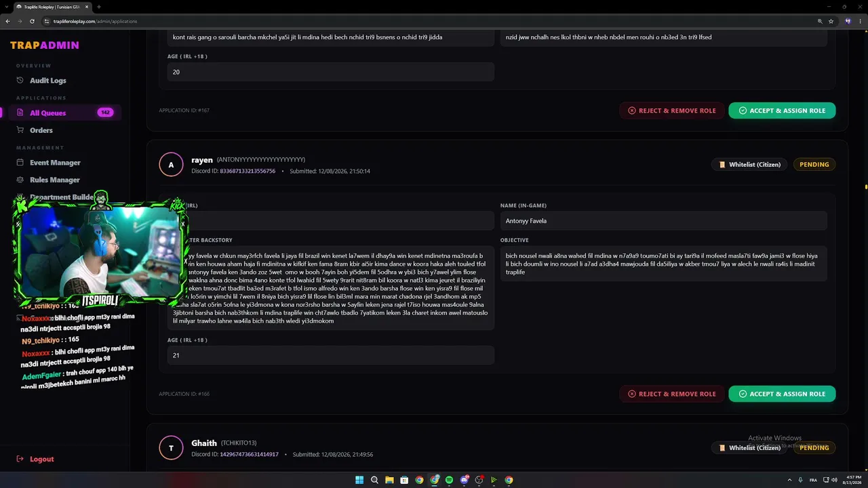Click rayen's PENDING status badge
868x488 pixels.
(x=814, y=165)
